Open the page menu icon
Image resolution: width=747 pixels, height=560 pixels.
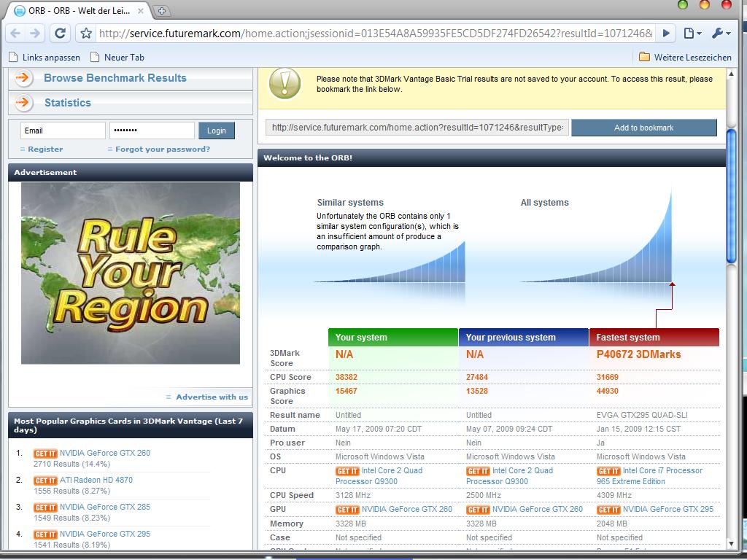point(693,34)
